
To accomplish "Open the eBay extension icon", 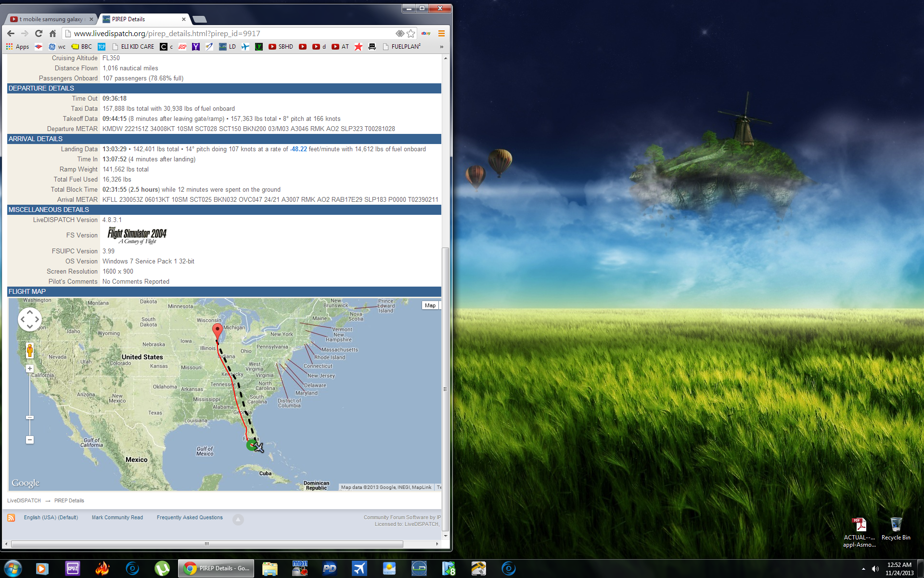I will pyautogui.click(x=426, y=33).
